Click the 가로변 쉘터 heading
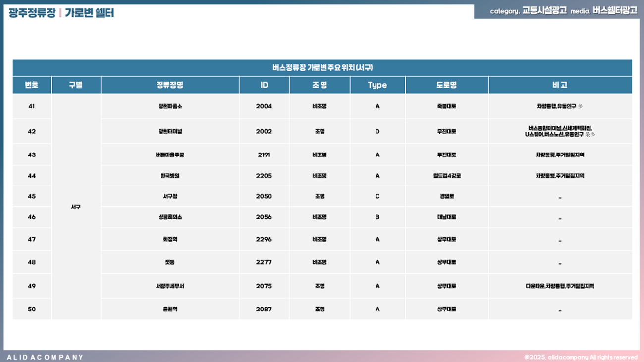This screenshot has width=644, height=362. [x=89, y=13]
